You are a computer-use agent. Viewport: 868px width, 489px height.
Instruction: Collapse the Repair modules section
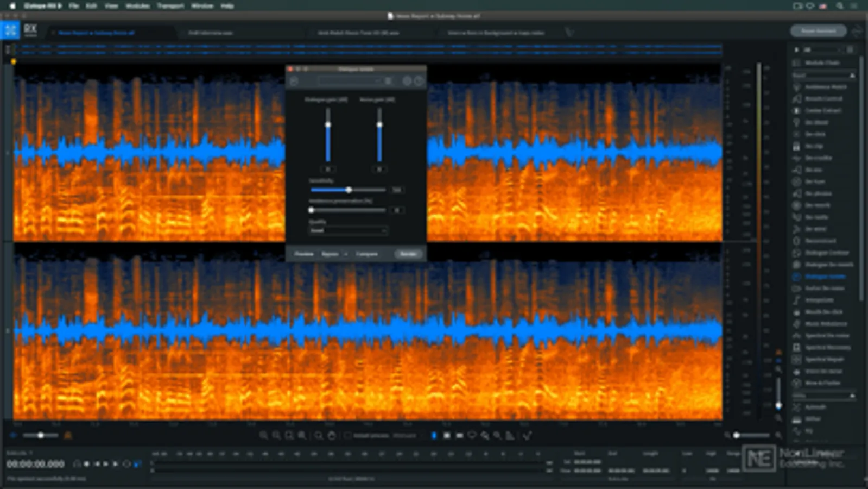coord(852,75)
